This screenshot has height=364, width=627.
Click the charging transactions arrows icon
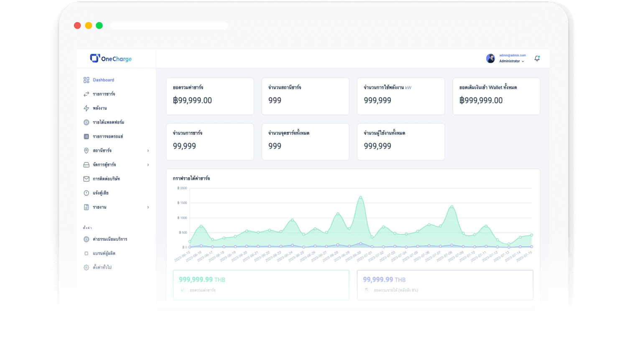pos(87,94)
